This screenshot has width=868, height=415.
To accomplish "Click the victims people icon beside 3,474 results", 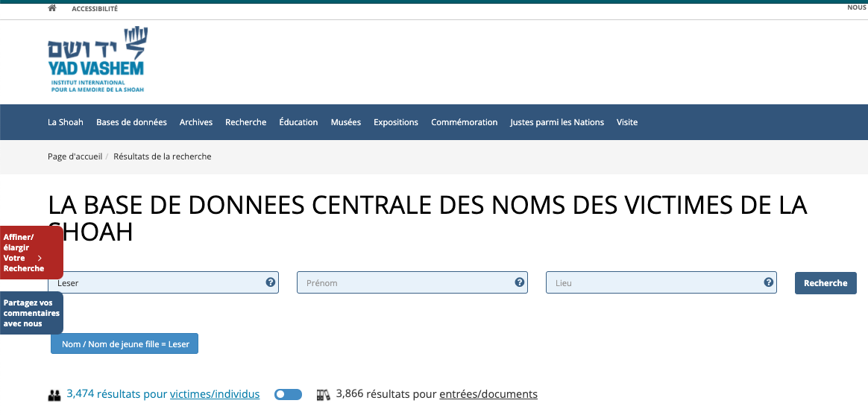I will [x=54, y=395].
